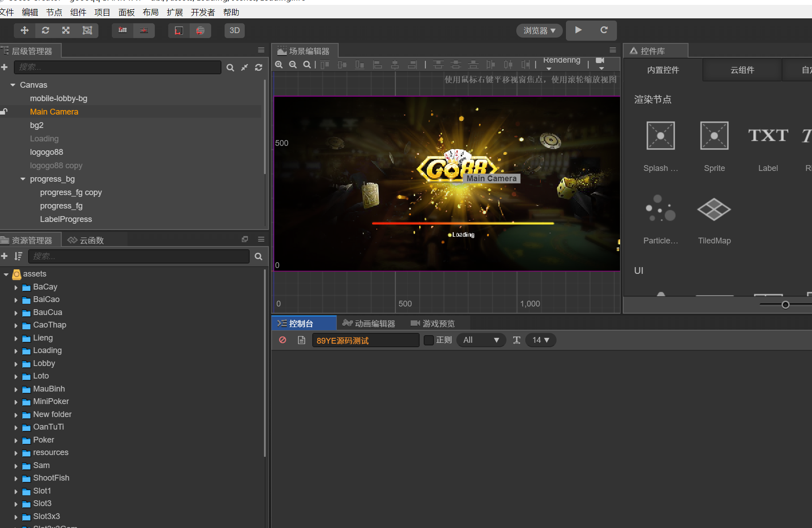Open the 开发者 menu
The width and height of the screenshot is (812, 528).
tap(203, 13)
